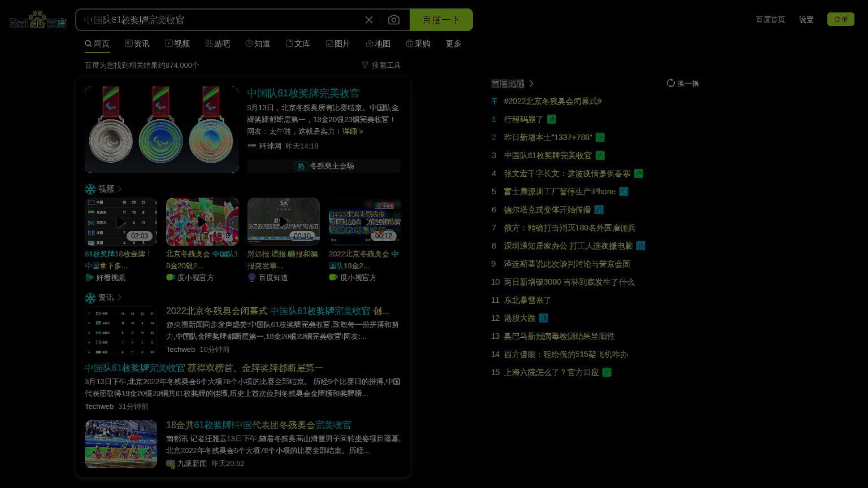Open 搜索工具 filter options
868x488 pixels.
[381, 65]
